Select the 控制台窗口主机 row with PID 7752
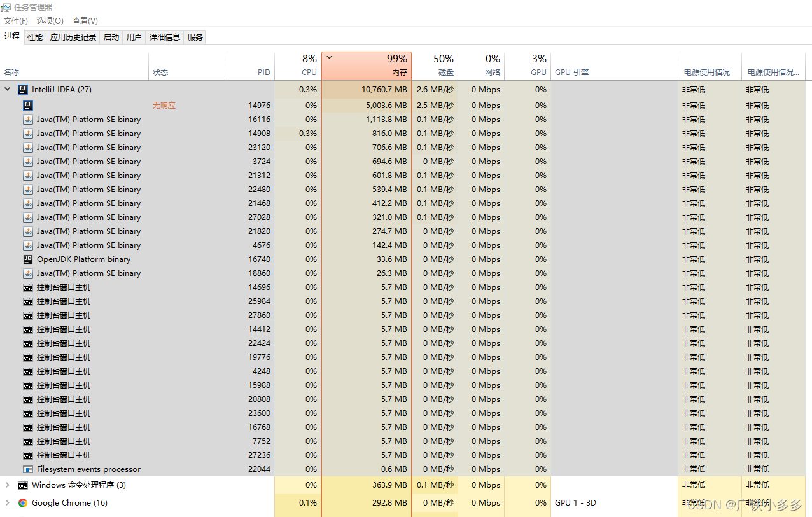This screenshot has width=812, height=517. click(x=402, y=441)
